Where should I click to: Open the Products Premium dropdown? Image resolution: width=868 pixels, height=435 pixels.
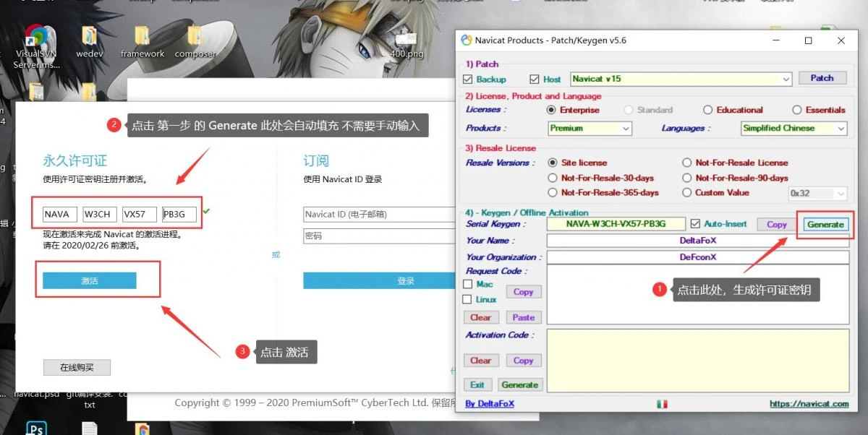tap(590, 128)
